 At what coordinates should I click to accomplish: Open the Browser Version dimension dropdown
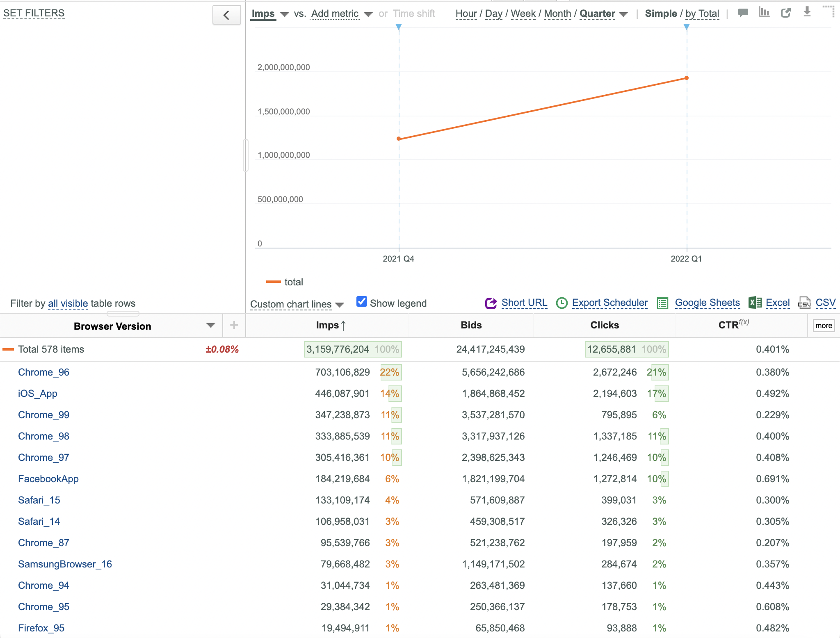[x=210, y=325]
